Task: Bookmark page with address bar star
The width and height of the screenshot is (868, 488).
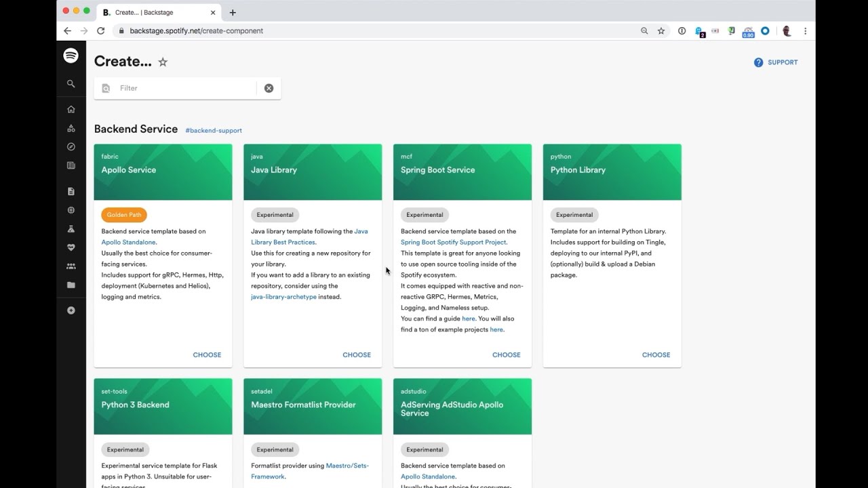Action: tap(661, 30)
